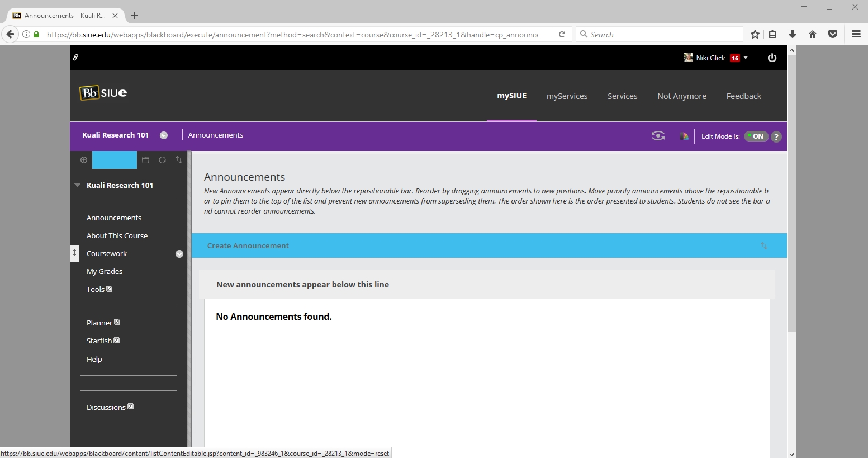Click the add menu item plus icon

[84, 160]
